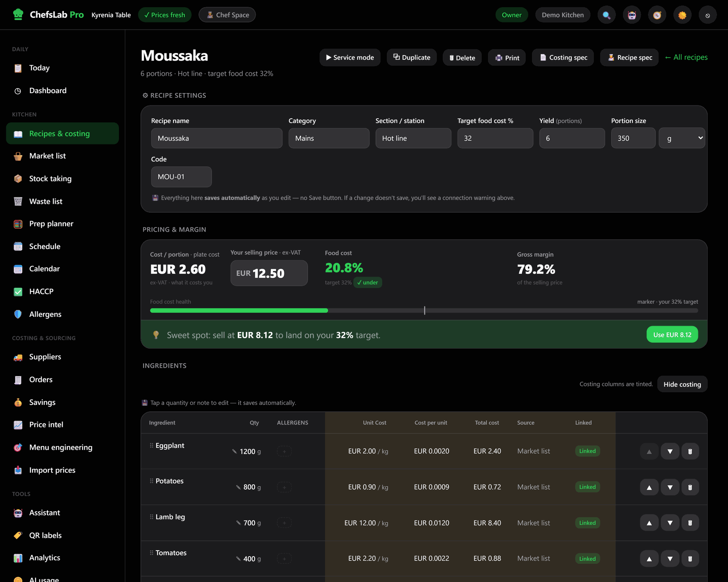Click the Recipe name field Moussaka

click(217, 138)
